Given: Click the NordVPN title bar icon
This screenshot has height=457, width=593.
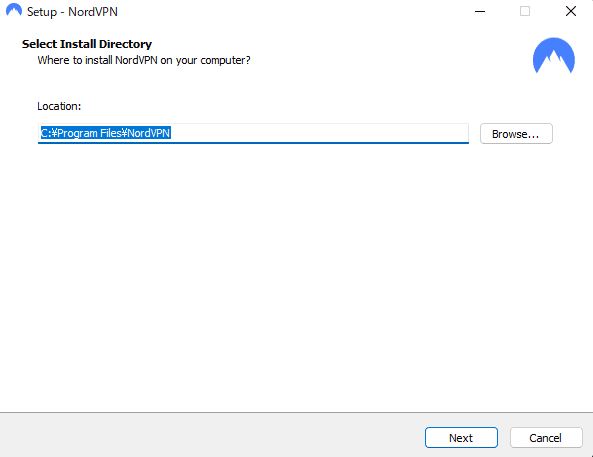Looking at the screenshot, I should coord(14,11).
